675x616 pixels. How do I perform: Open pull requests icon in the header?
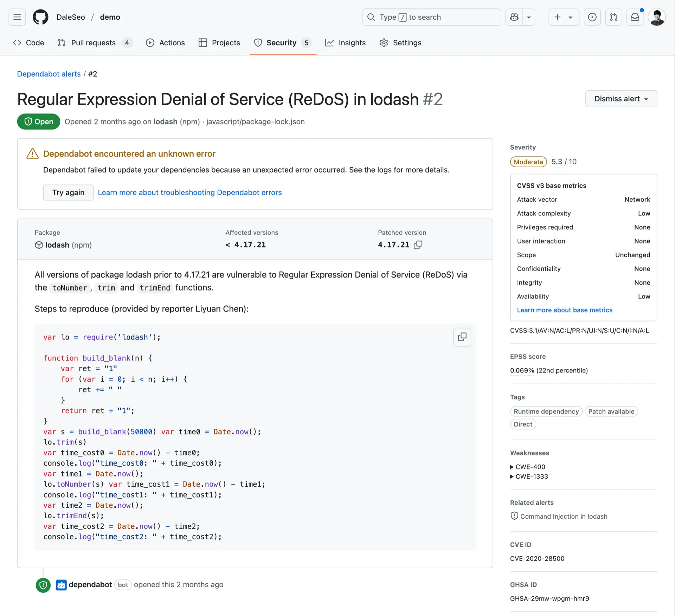pyautogui.click(x=613, y=17)
